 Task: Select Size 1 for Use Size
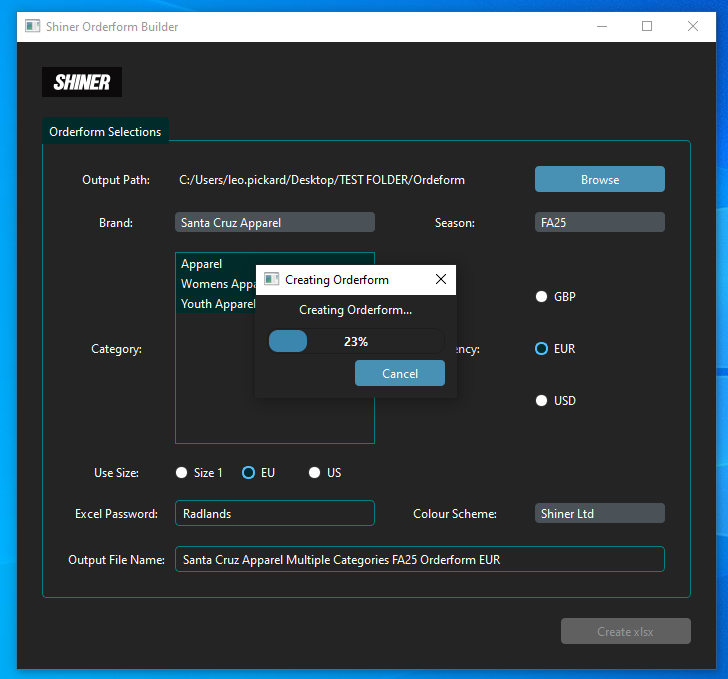coord(182,473)
